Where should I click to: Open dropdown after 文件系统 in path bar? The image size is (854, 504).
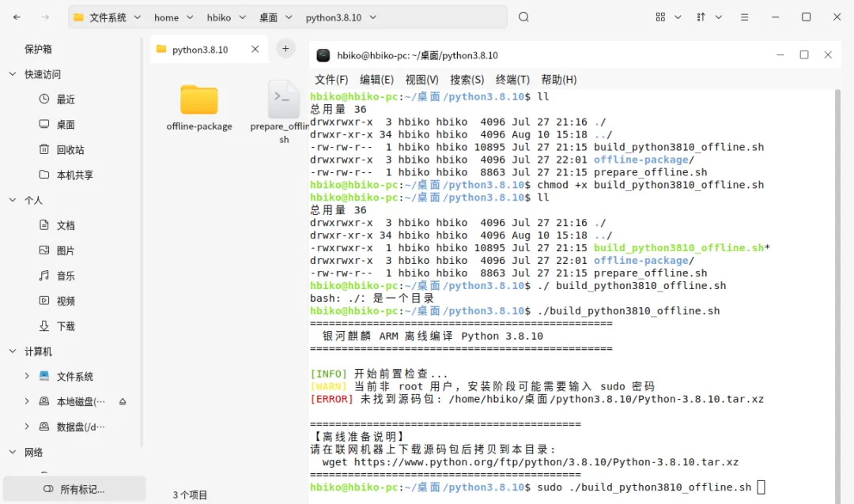click(138, 17)
